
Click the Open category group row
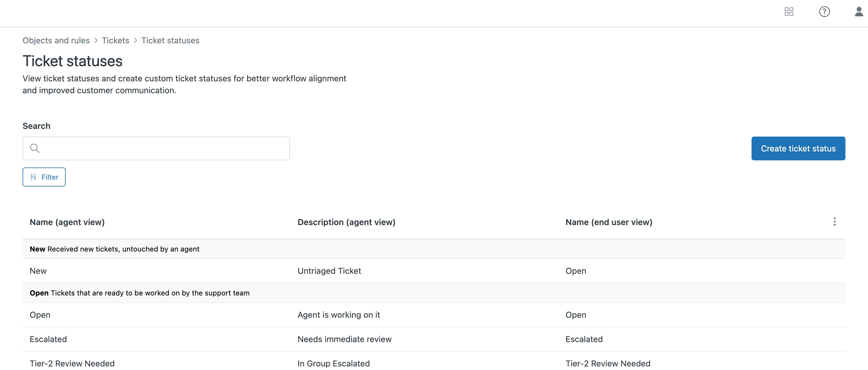coord(140,293)
